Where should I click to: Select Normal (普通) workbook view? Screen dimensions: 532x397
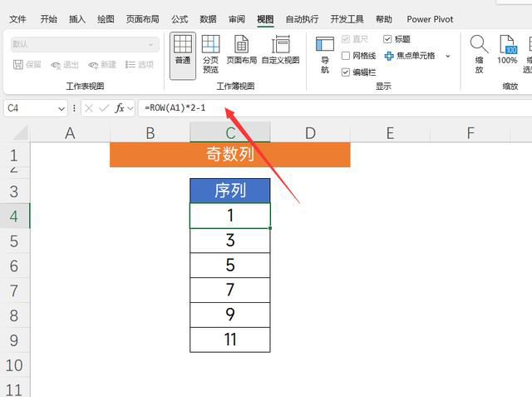(183, 56)
